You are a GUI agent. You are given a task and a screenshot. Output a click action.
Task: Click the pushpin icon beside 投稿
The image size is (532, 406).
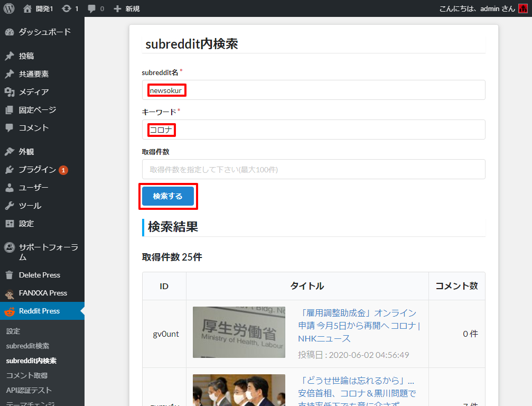click(10, 56)
